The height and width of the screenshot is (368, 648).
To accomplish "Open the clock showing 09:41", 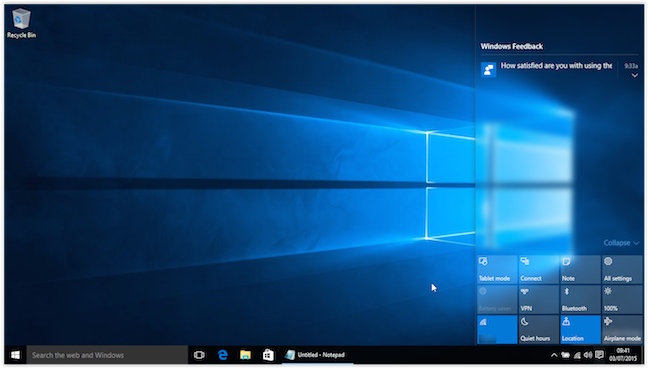I will click(622, 355).
